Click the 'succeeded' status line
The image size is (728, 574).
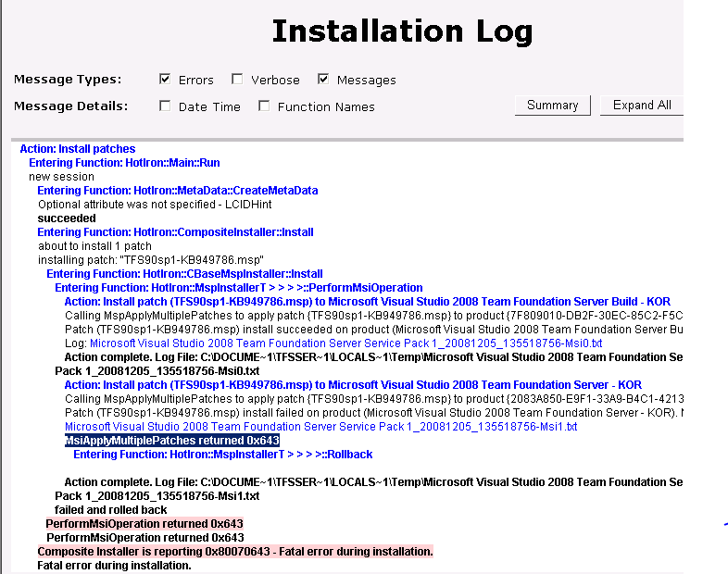pyautogui.click(x=67, y=218)
